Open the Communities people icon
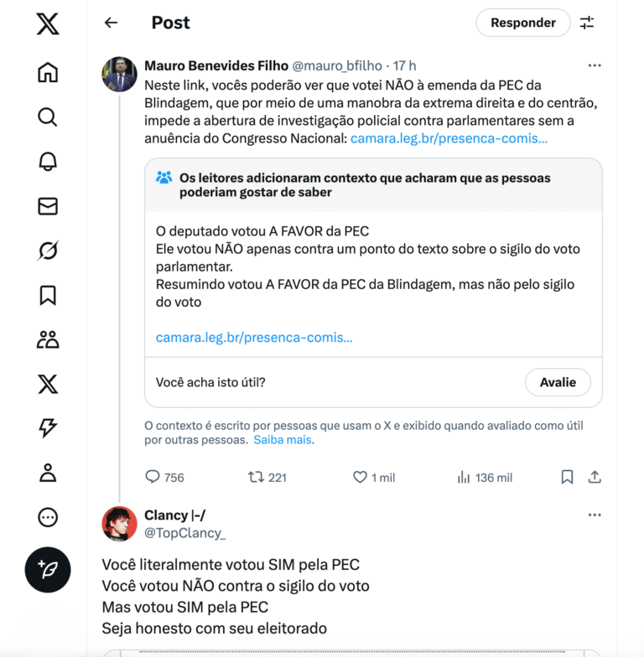 pyautogui.click(x=48, y=340)
